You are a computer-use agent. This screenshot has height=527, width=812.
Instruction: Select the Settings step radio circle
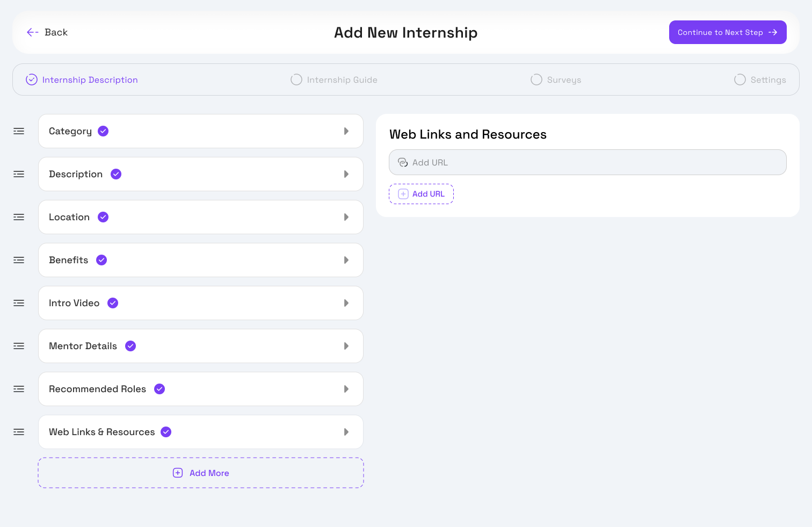pos(740,80)
